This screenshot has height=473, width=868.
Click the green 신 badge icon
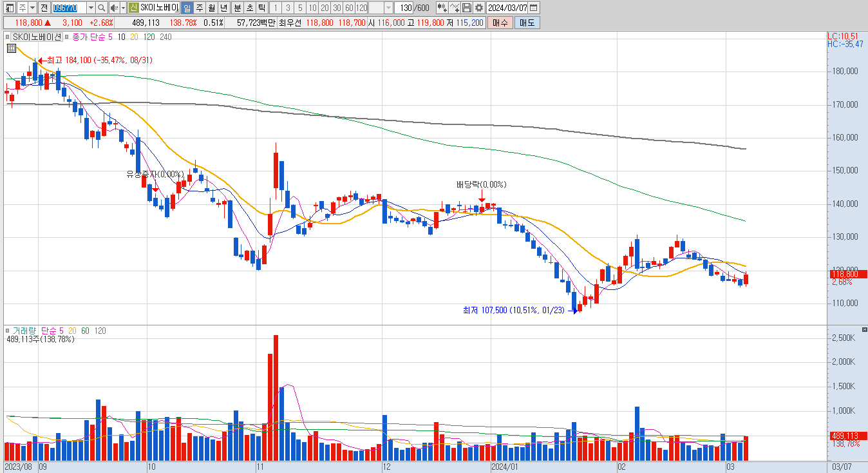tap(133, 8)
